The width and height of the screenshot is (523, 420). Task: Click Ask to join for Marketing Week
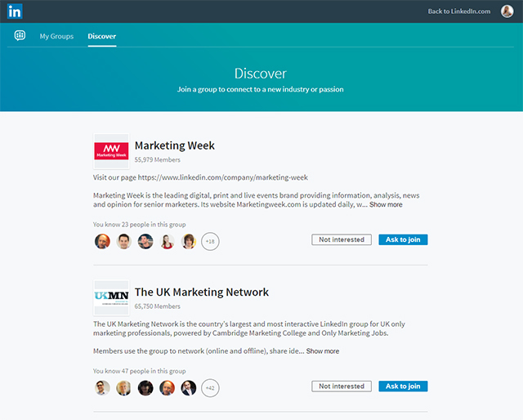click(x=403, y=239)
